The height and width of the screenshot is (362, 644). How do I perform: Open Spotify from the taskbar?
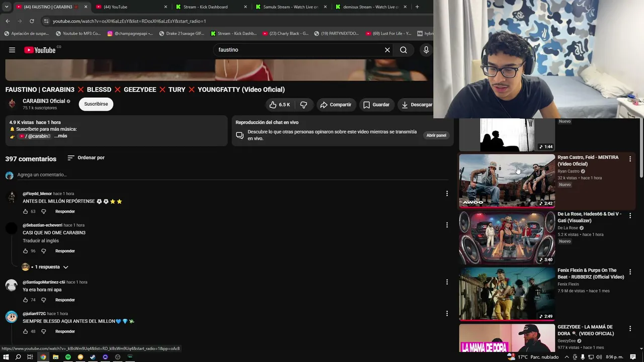coord(68,357)
